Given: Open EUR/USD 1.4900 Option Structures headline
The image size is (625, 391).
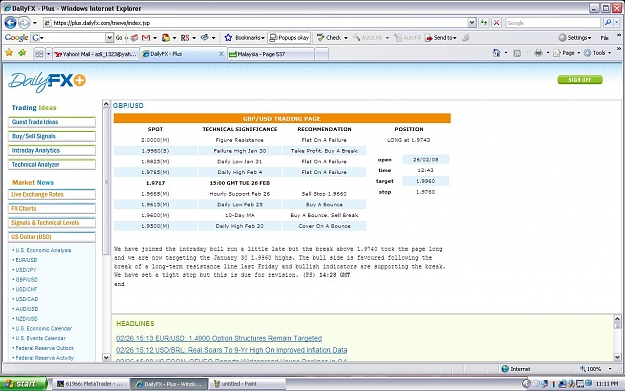Looking at the screenshot, I should 219,338.
